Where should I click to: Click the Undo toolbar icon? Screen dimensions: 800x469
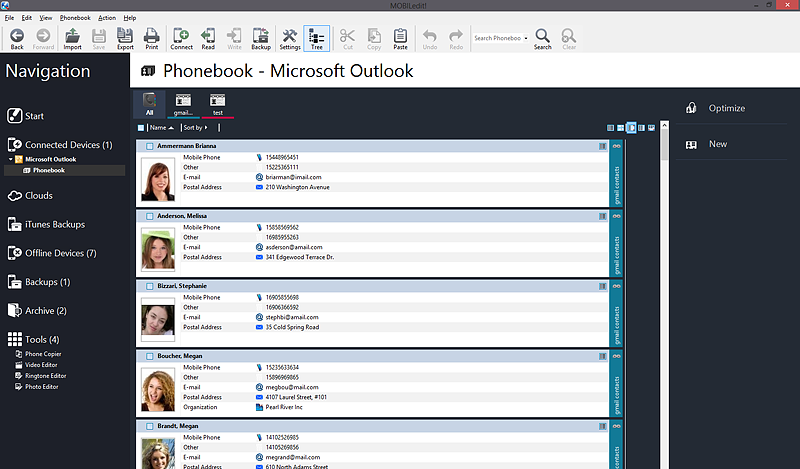coord(430,39)
